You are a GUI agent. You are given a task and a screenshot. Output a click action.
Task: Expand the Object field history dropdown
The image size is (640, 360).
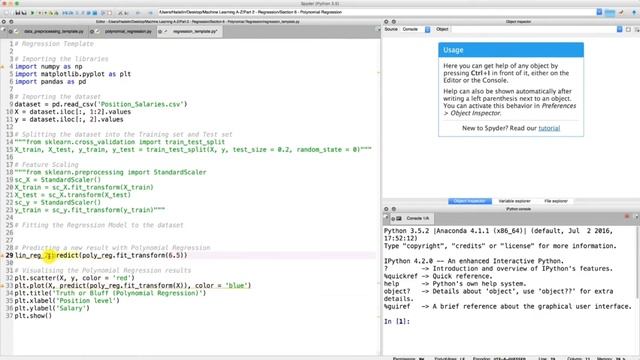(x=619, y=29)
